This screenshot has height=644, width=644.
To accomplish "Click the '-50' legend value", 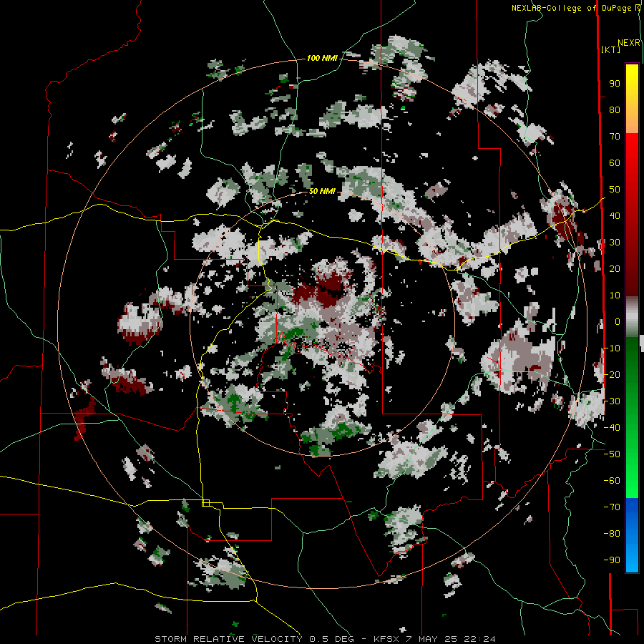I will [x=612, y=454].
